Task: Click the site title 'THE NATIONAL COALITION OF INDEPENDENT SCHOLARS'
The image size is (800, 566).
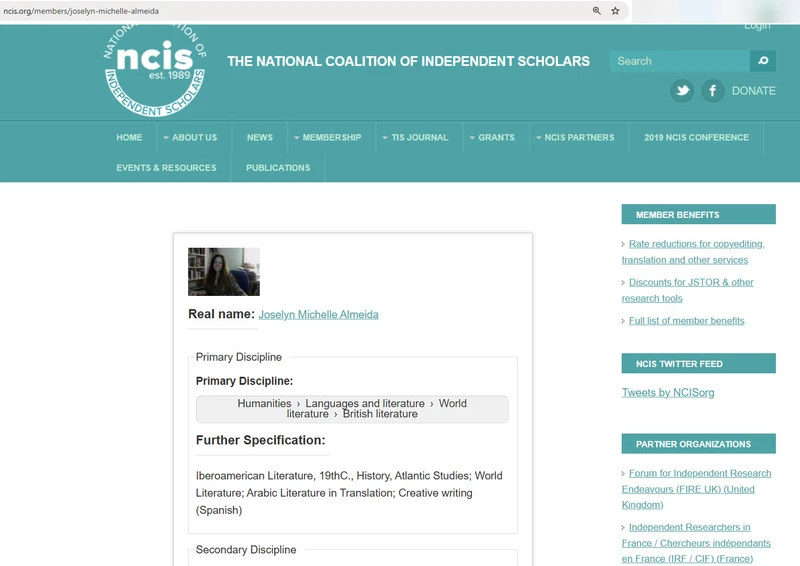Action: click(408, 61)
